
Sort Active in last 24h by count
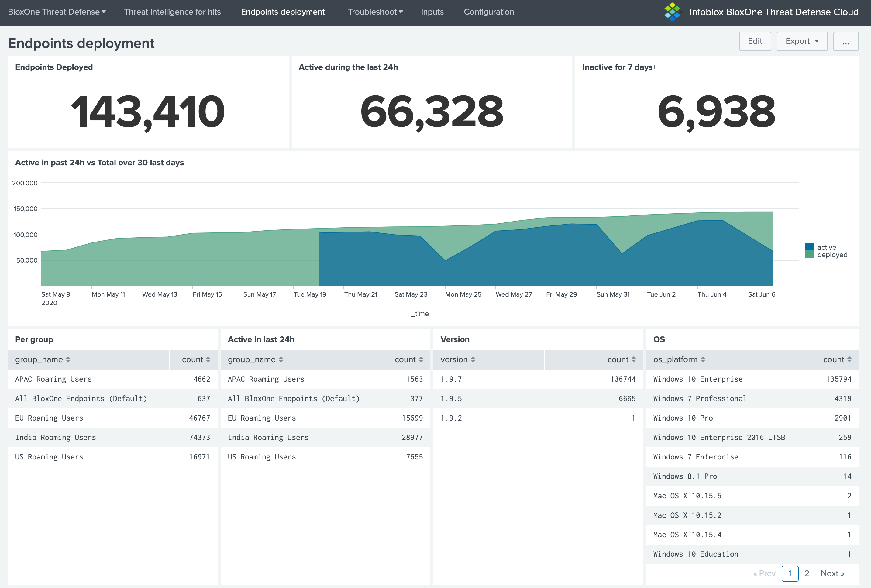tap(409, 359)
